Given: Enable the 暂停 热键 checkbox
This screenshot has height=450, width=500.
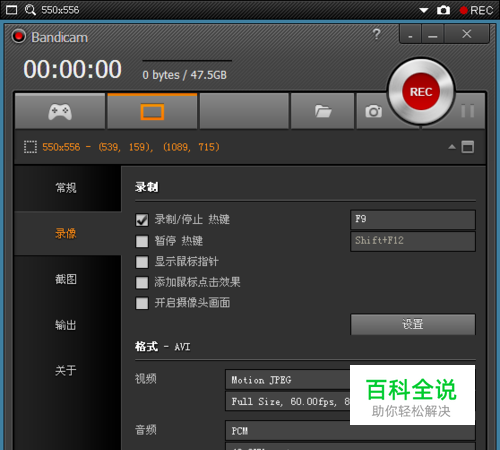Looking at the screenshot, I should click(142, 241).
